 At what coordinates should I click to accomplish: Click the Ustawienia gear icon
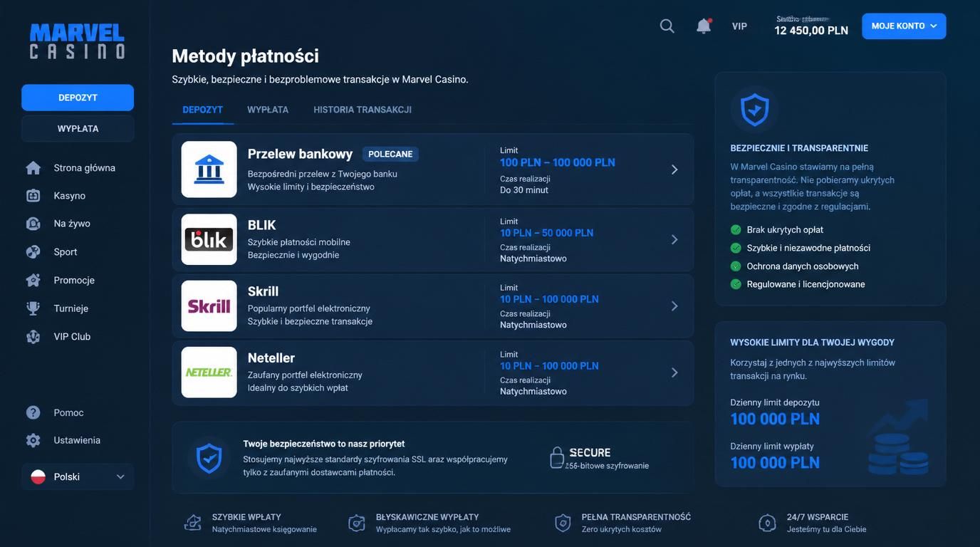pyautogui.click(x=33, y=440)
